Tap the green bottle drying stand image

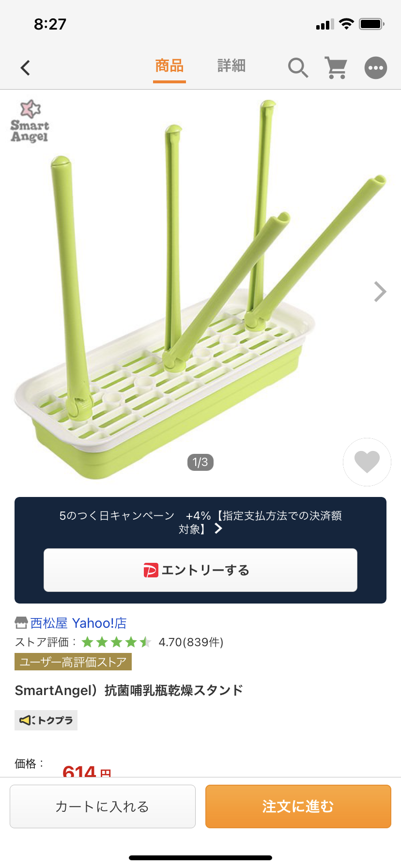point(200,291)
